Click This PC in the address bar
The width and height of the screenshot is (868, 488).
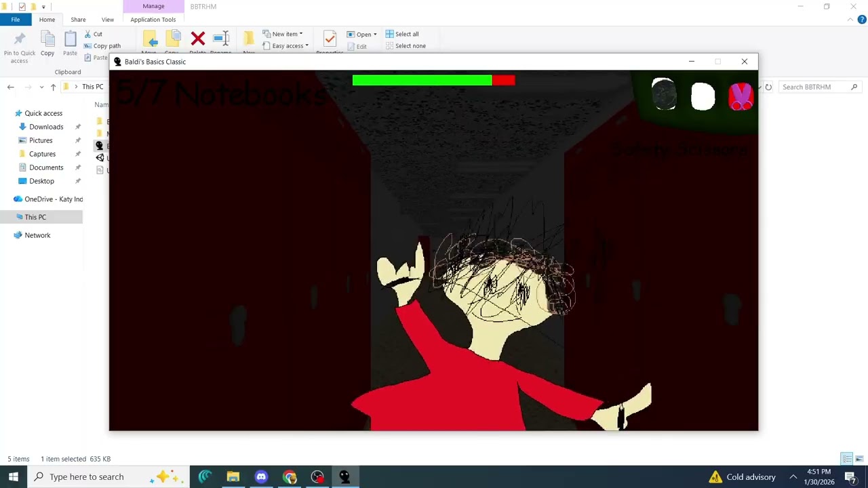(x=93, y=87)
